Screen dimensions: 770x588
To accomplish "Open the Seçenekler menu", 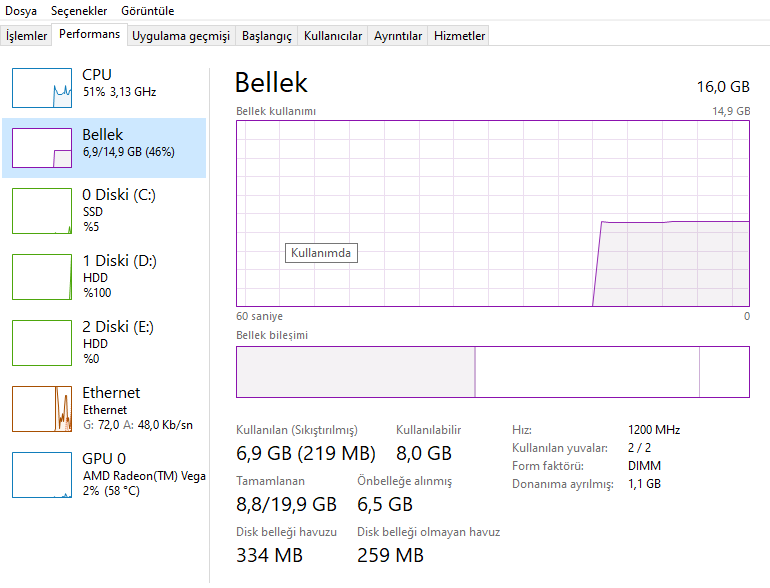I will coord(80,11).
